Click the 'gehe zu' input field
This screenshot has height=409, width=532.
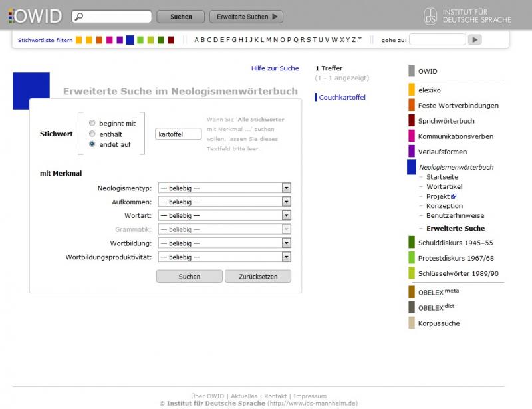point(438,39)
